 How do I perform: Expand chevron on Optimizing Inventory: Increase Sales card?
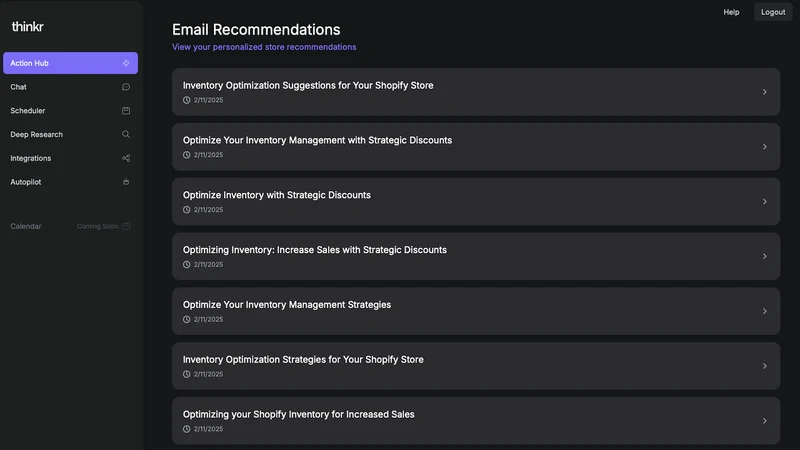pyautogui.click(x=764, y=256)
